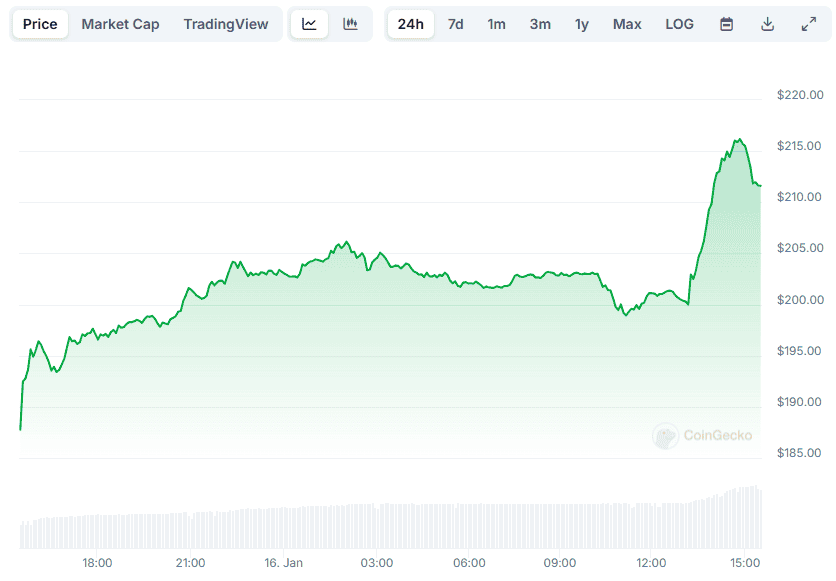Show 1y price history
The width and height of the screenshot is (836, 581).
(x=581, y=24)
